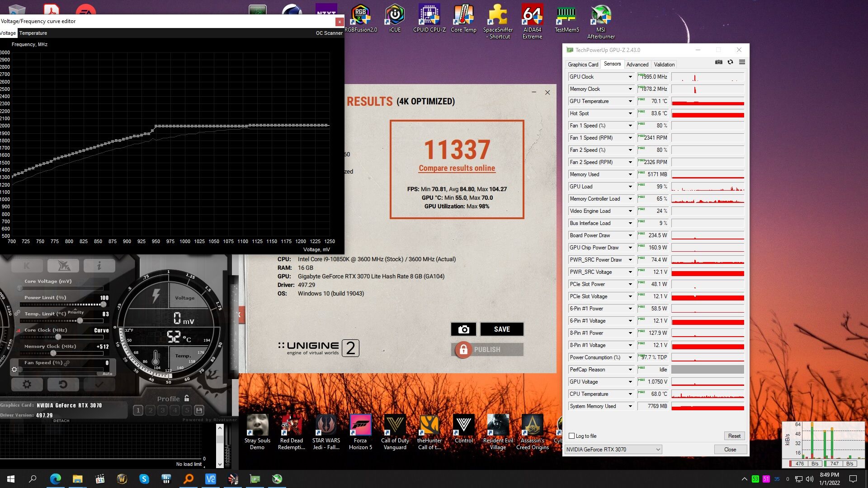Toggle the fan speed link icon
This screenshot has width=868, height=488.
pos(67,363)
